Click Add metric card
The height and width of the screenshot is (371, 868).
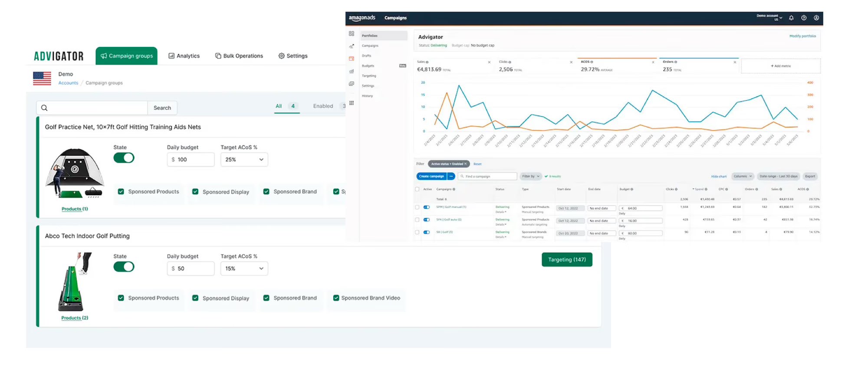781,66
